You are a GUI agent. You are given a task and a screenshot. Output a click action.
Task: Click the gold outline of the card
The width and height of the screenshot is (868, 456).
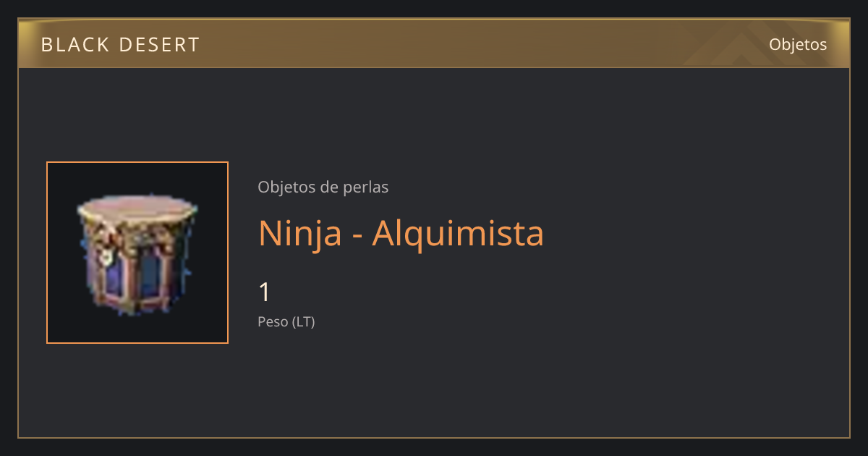(434, 438)
